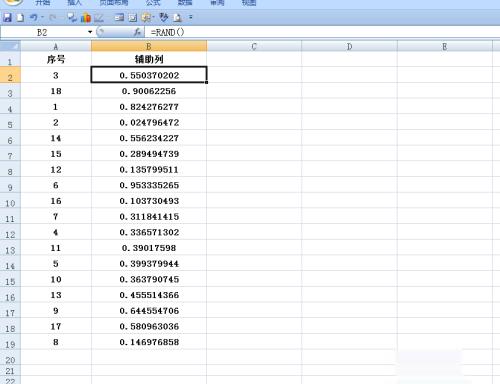Click serial number cell containing 16
Image resolution: width=500 pixels, height=384 pixels.
click(x=56, y=201)
